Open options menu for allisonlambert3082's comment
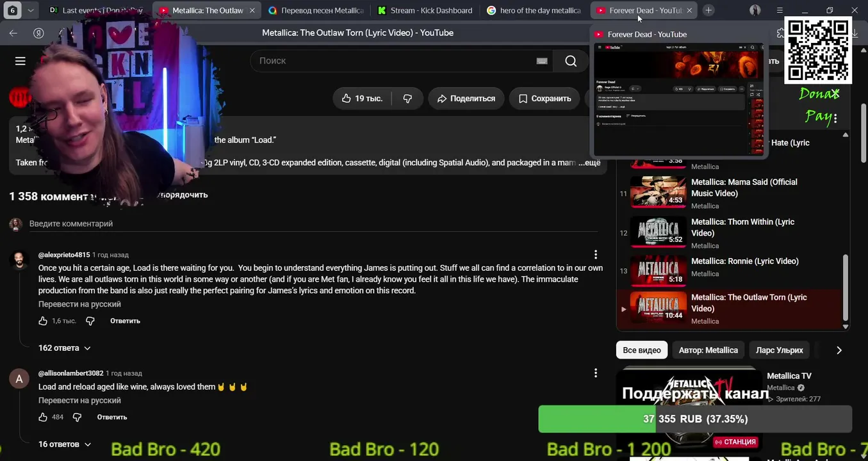 (x=596, y=373)
